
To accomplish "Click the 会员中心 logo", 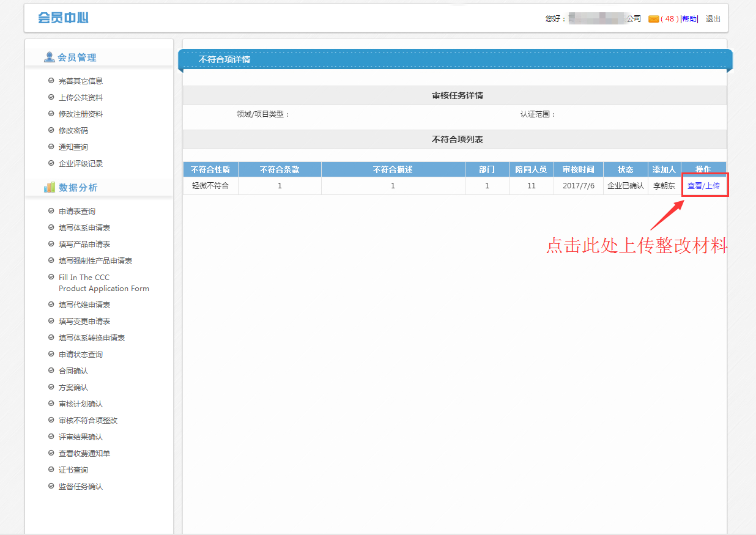I will [63, 18].
